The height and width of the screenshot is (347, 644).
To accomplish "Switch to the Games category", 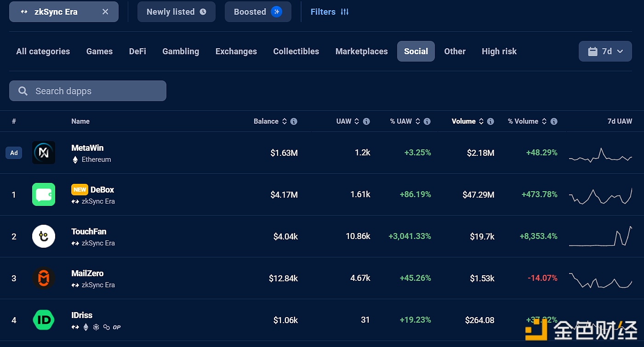I will point(99,51).
